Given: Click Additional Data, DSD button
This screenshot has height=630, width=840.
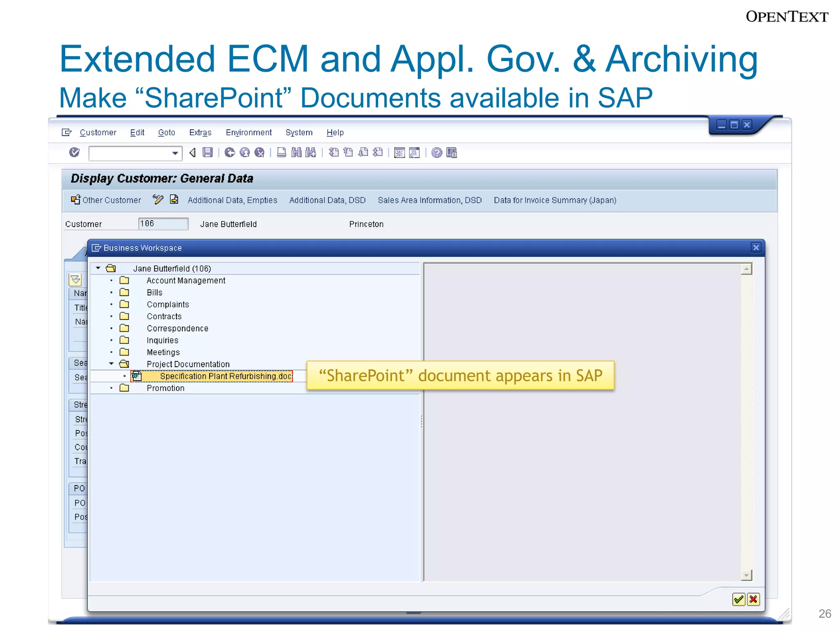Looking at the screenshot, I should [327, 200].
